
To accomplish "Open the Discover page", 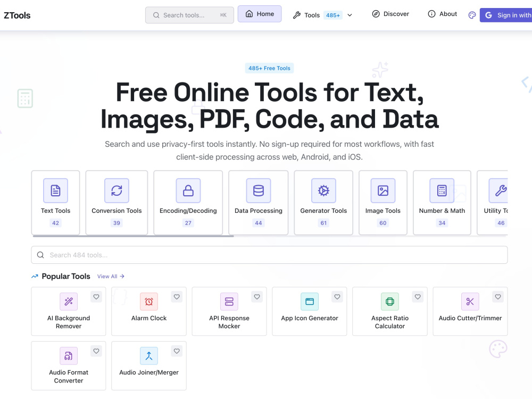I will coord(390,14).
